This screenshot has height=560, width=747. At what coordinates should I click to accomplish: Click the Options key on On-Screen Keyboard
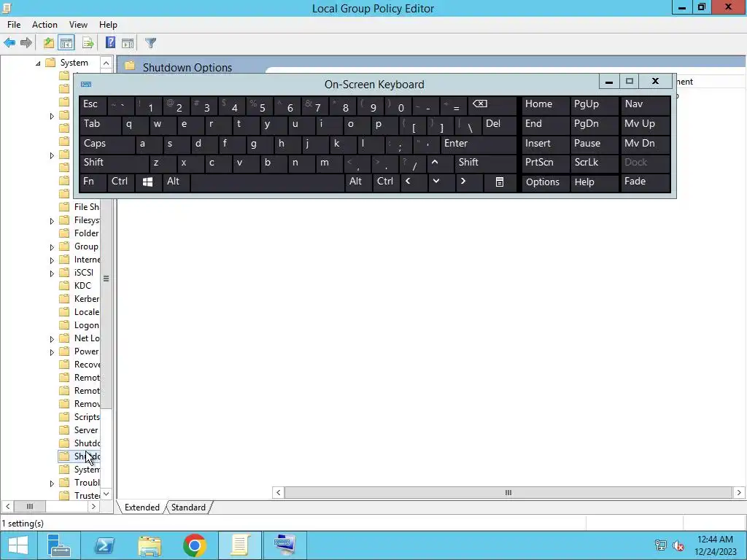pyautogui.click(x=546, y=182)
